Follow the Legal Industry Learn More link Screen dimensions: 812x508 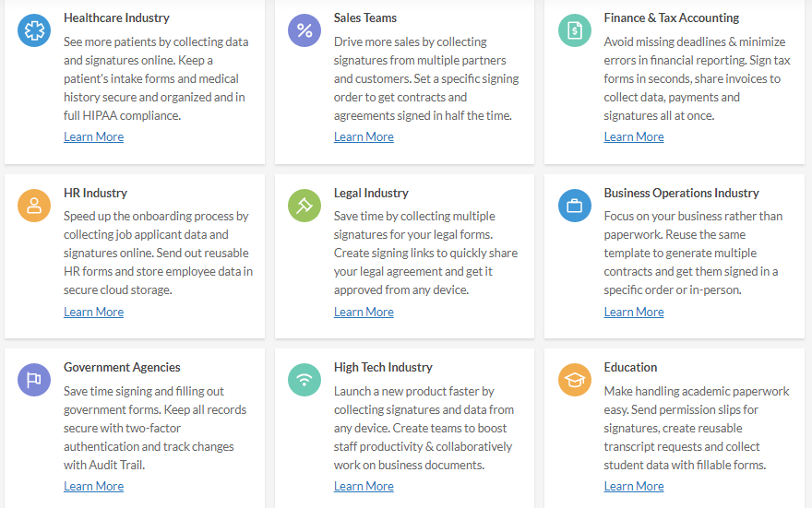364,312
